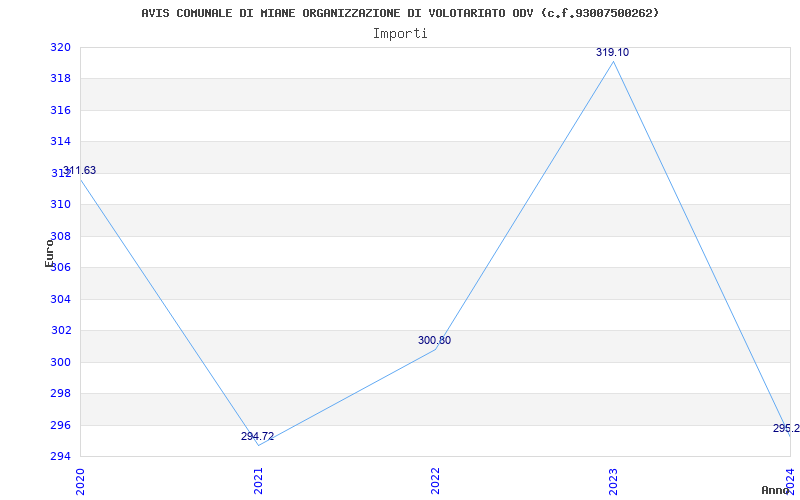Click the 298 y-axis value

coord(60,393)
